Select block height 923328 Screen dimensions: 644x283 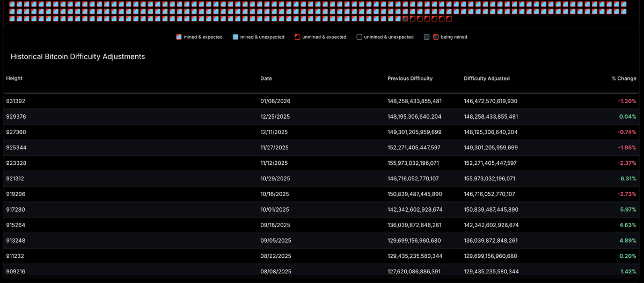click(x=16, y=163)
